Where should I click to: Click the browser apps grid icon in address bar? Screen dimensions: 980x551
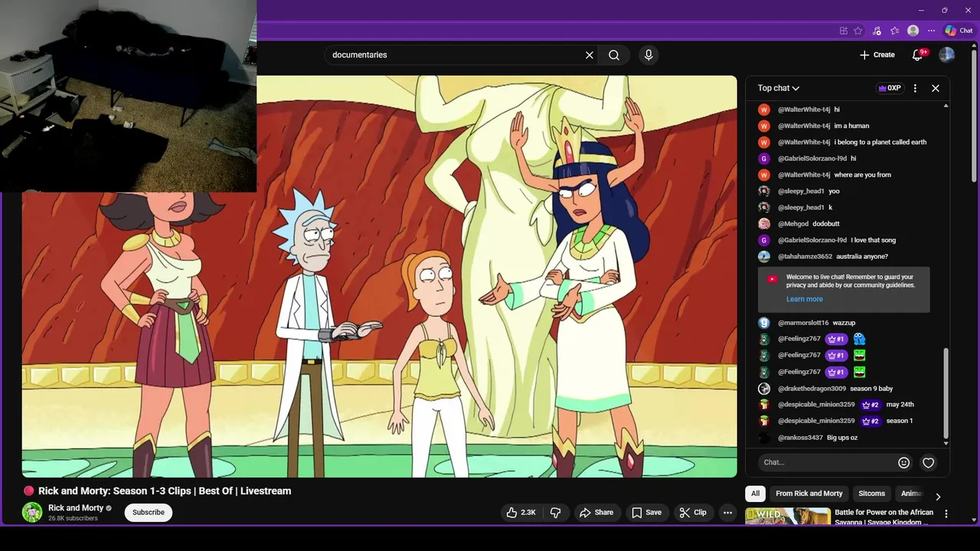(844, 31)
